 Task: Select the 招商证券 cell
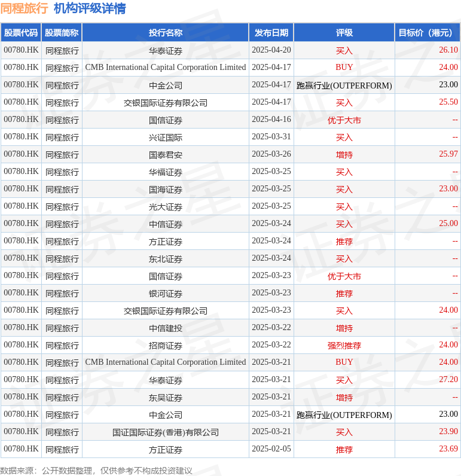click(166, 345)
